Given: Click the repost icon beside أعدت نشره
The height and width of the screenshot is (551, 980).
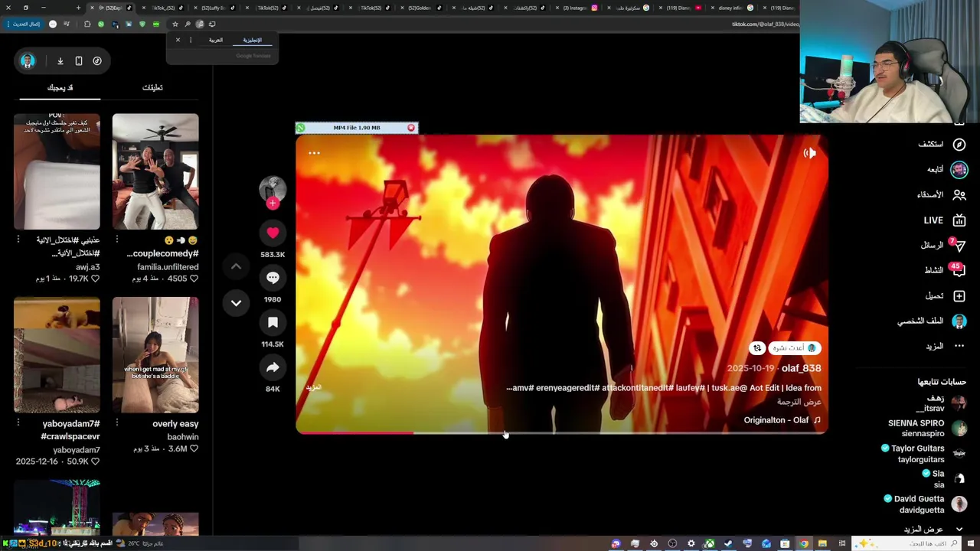Looking at the screenshot, I should click(757, 348).
